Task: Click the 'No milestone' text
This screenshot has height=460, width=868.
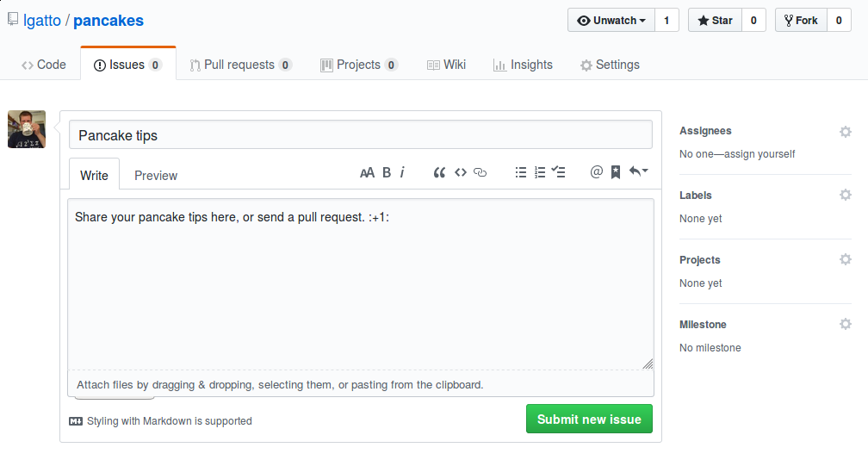Action: pos(710,348)
